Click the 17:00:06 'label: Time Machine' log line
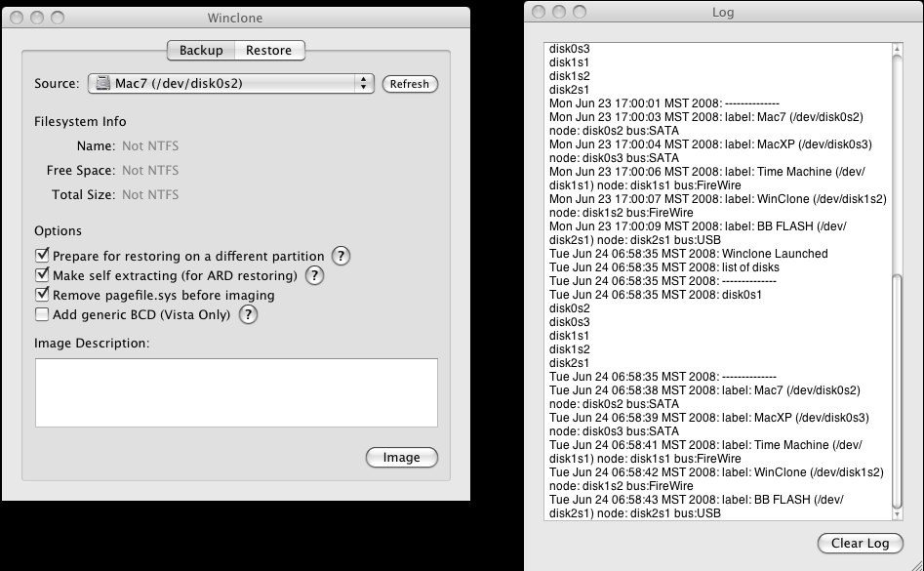 707,172
